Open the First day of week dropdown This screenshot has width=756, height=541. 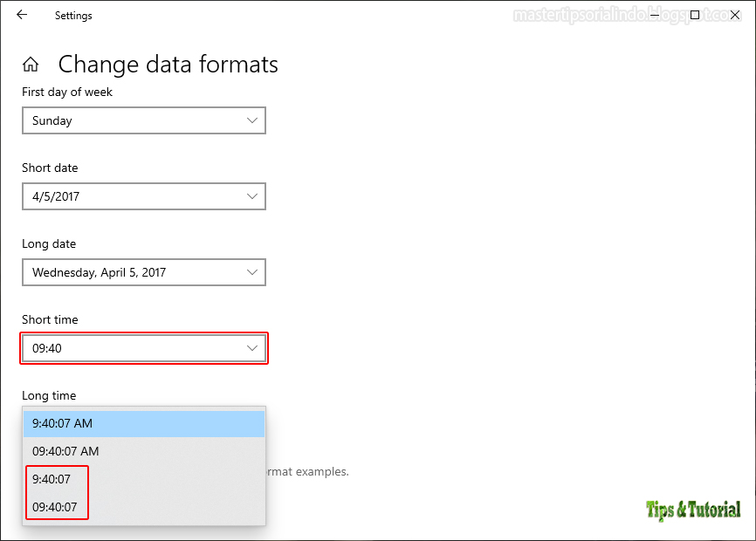point(144,120)
